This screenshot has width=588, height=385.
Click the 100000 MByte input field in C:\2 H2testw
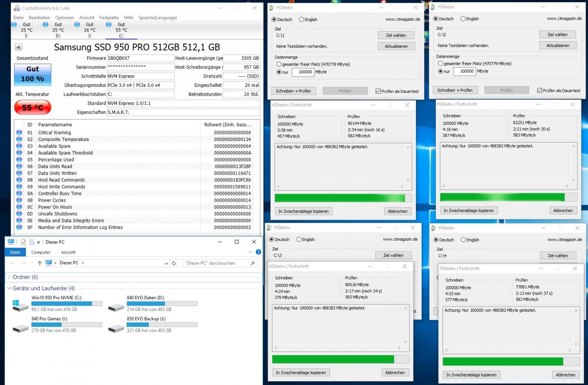tap(465, 71)
